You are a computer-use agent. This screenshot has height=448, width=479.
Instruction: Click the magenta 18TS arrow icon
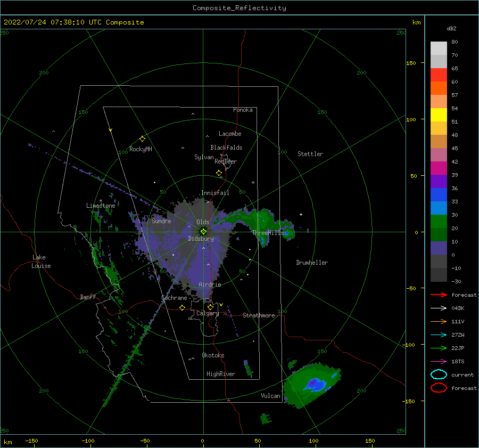point(439,362)
